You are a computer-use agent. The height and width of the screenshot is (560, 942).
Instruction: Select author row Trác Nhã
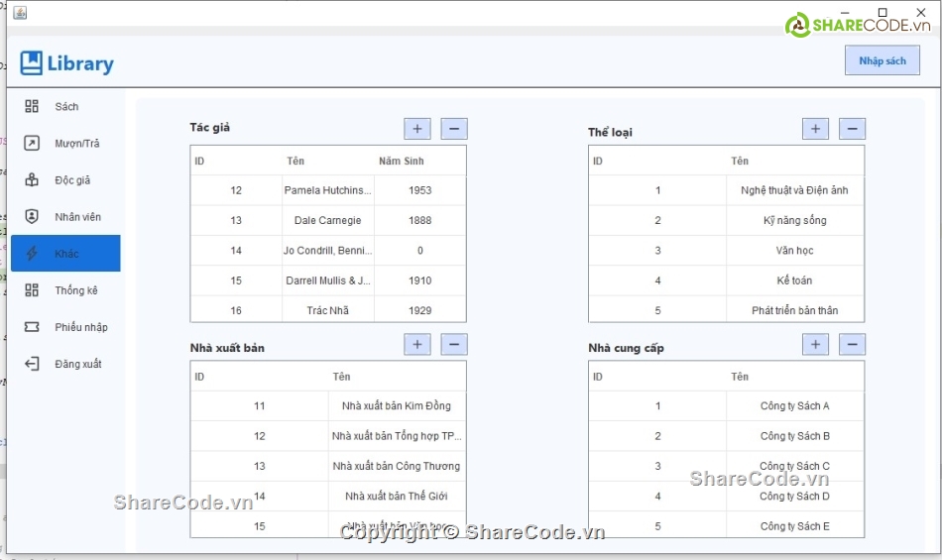[x=328, y=310]
